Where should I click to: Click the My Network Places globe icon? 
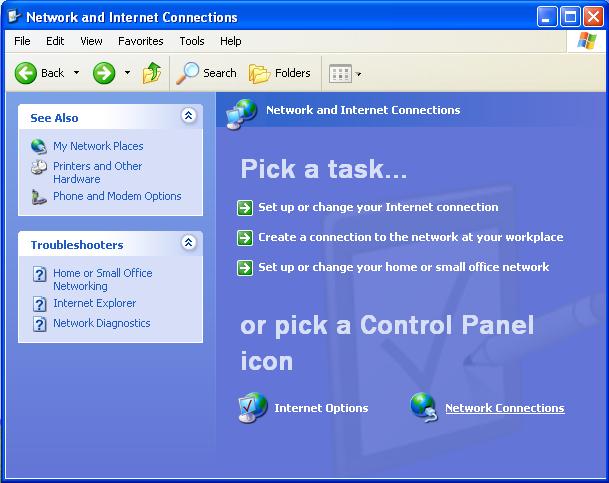tap(39, 146)
